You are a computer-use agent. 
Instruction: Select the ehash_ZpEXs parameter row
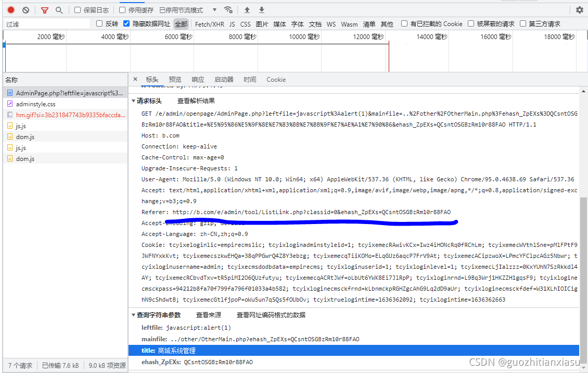click(x=354, y=362)
